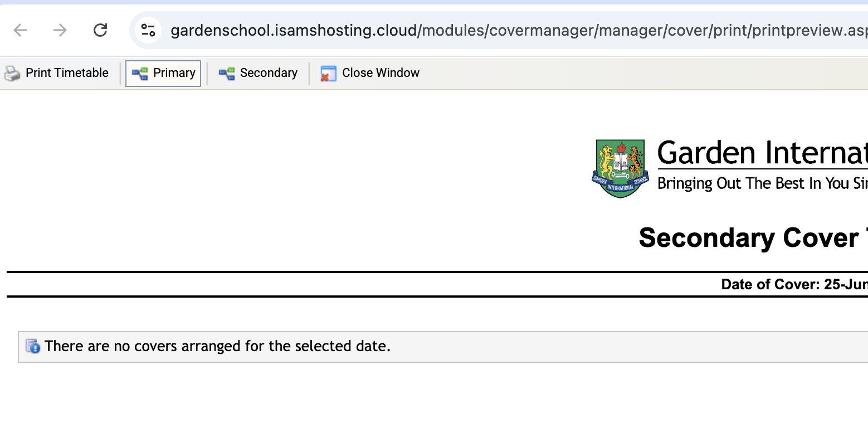Click the printer icon for Print Timetable
The width and height of the screenshot is (868, 447).
[x=12, y=73]
